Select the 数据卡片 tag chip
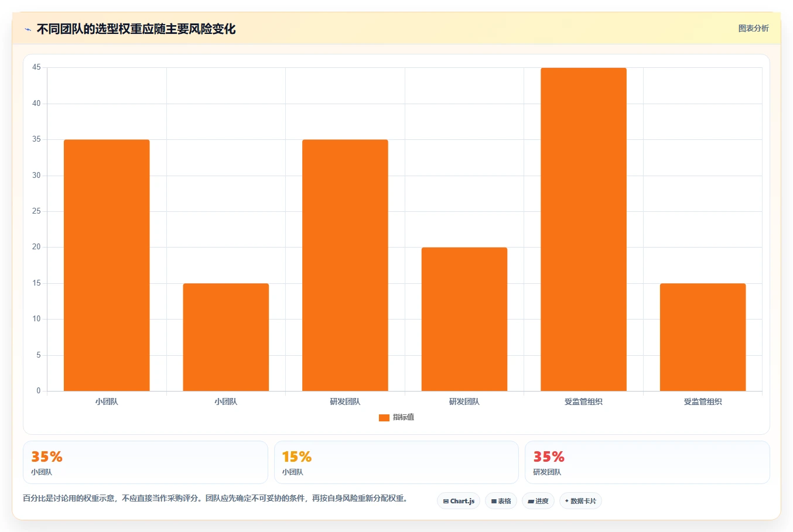 (x=580, y=501)
